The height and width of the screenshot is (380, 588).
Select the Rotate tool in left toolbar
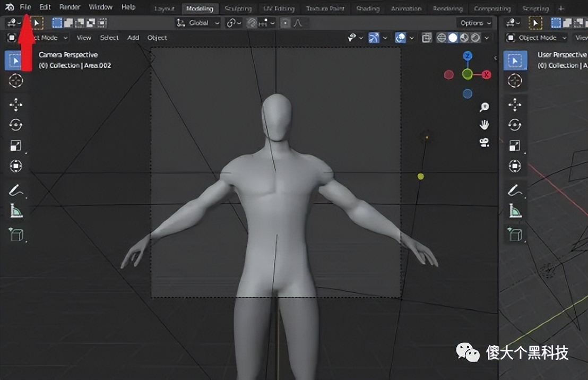[16, 125]
